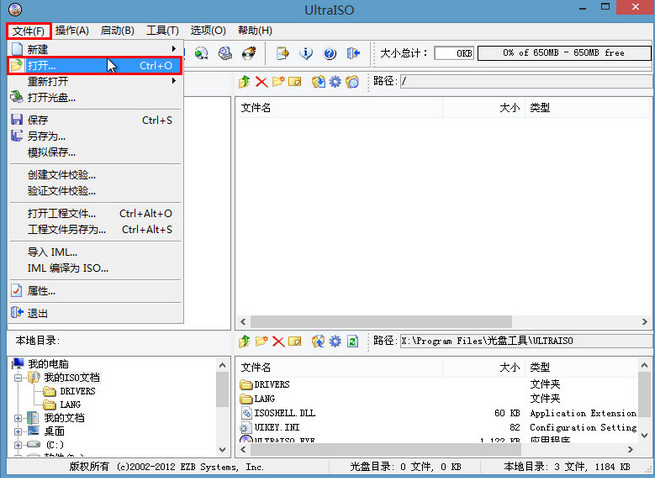The height and width of the screenshot is (478, 655).
Task: Click the mount to virtual drive icon
Action: point(225,53)
